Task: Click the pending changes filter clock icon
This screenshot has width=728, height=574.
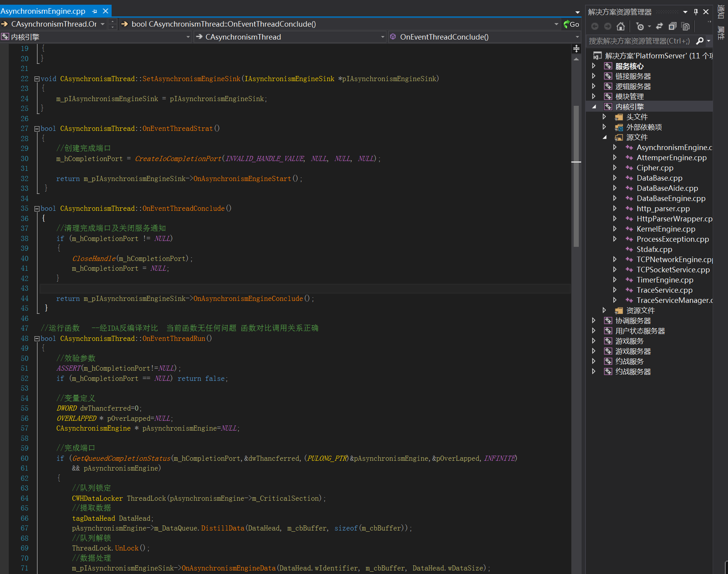Action: click(640, 26)
